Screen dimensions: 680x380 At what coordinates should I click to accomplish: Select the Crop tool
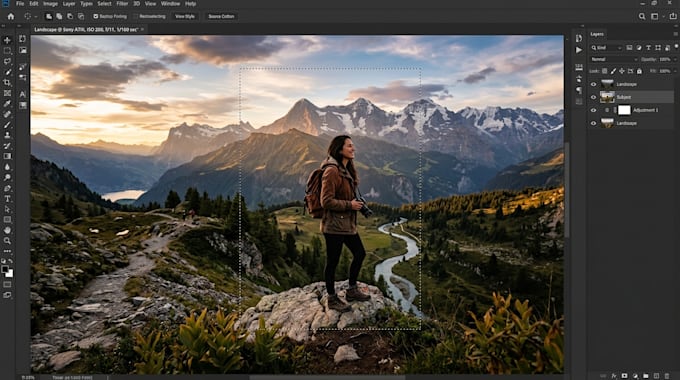[x=7, y=82]
